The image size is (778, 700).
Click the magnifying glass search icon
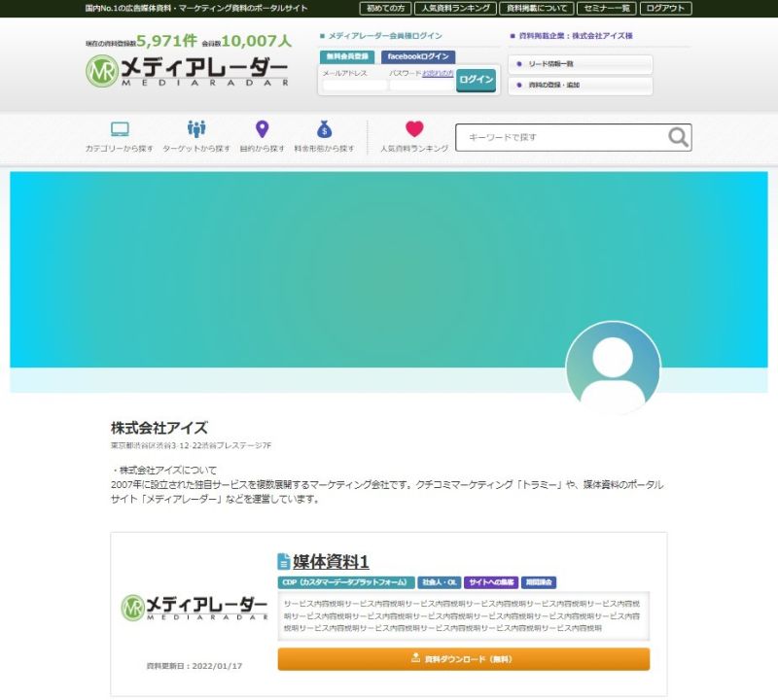[x=678, y=137]
